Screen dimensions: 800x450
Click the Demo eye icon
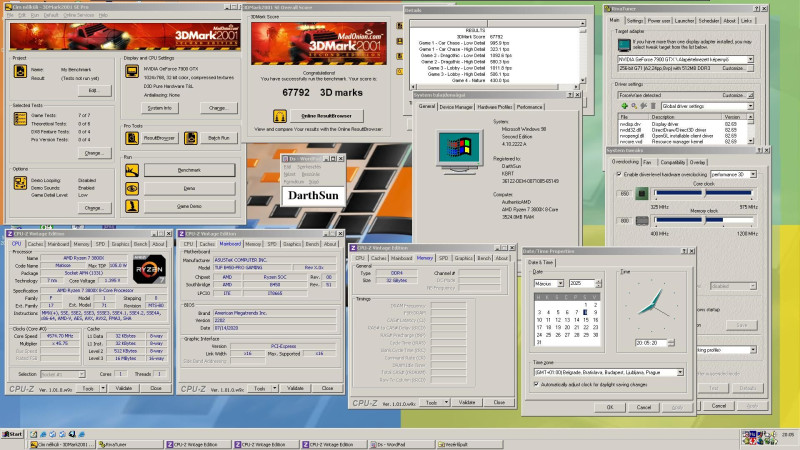point(132,188)
